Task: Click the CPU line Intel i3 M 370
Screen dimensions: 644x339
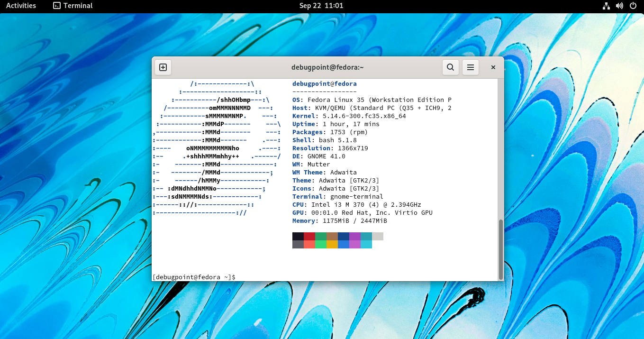Action: tap(357, 205)
